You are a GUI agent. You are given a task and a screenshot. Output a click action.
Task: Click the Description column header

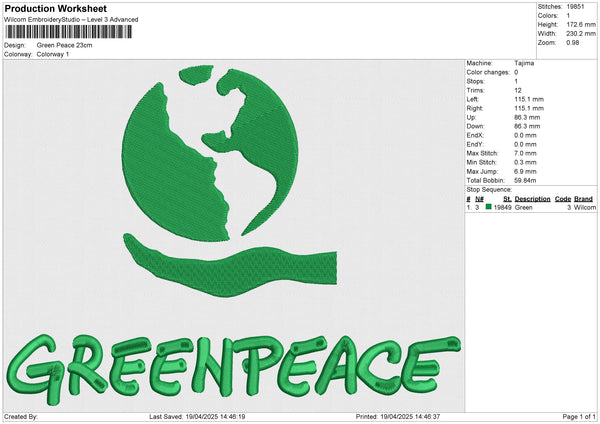(x=532, y=199)
